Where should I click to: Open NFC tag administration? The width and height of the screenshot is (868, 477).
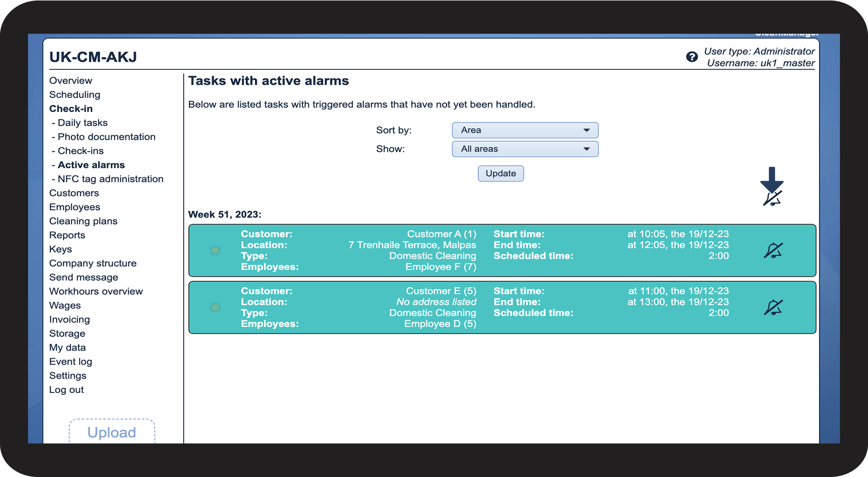click(111, 179)
